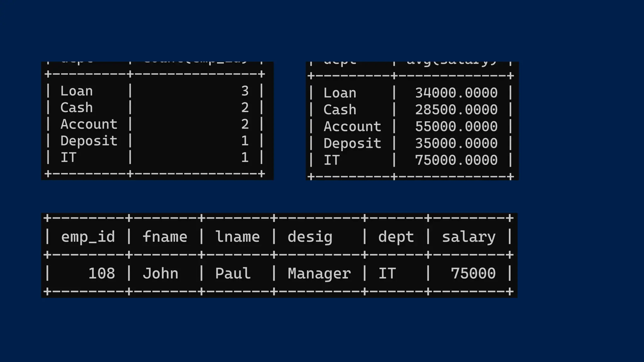
Task: Select the lname column header
Action: 237,237
